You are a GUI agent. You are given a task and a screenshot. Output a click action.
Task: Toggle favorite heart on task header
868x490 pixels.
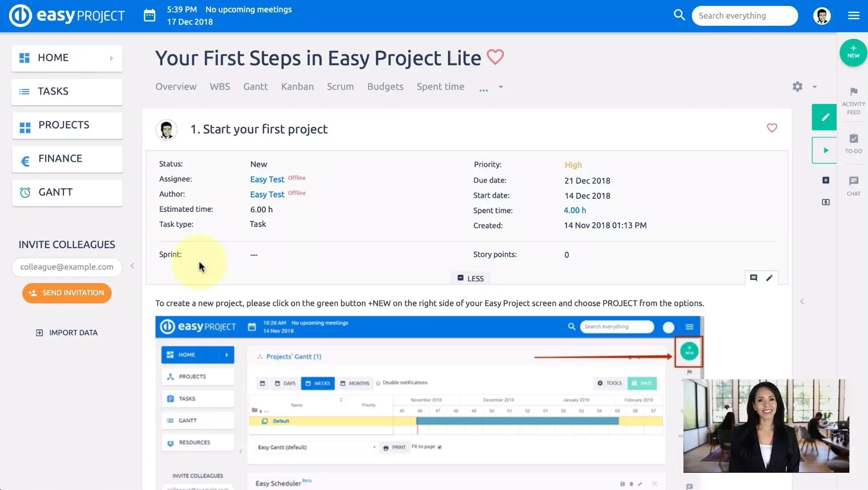pos(771,128)
